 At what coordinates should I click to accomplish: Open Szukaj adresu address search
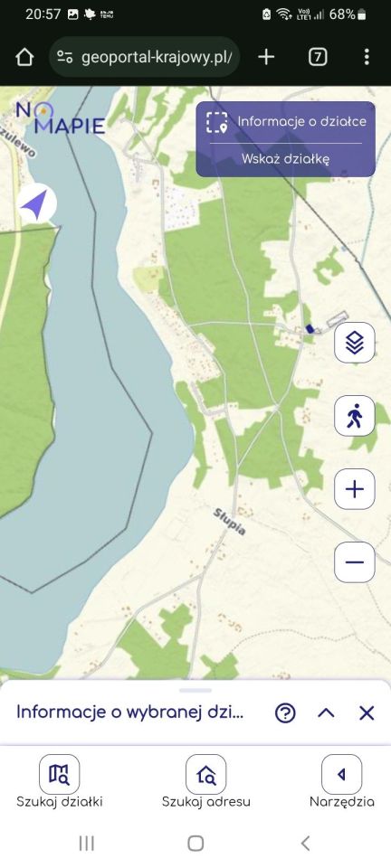(206, 781)
